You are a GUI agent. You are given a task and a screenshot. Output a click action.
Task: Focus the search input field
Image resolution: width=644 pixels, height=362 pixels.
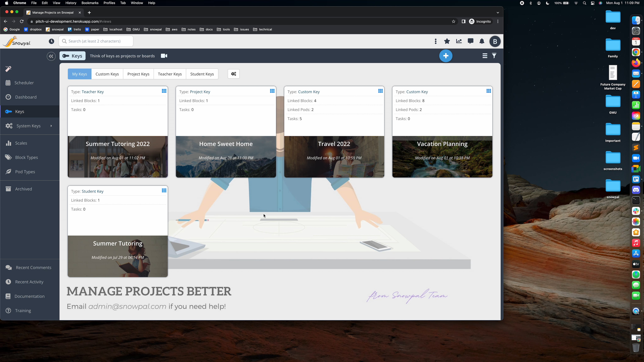[x=96, y=41]
